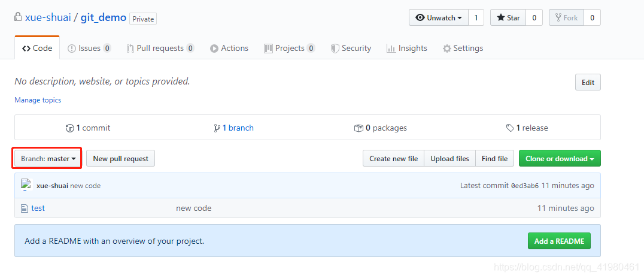View the 1 commit history
The width and height of the screenshot is (644, 278).
click(88, 128)
